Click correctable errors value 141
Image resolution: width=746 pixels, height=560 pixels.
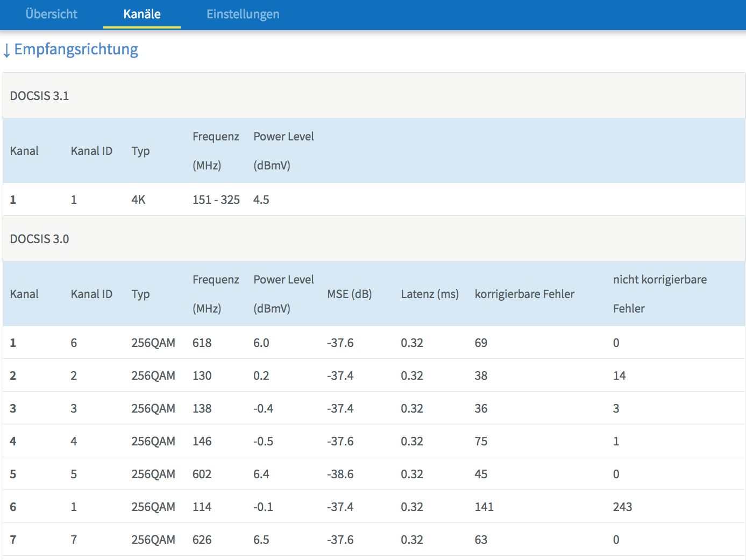pos(484,507)
